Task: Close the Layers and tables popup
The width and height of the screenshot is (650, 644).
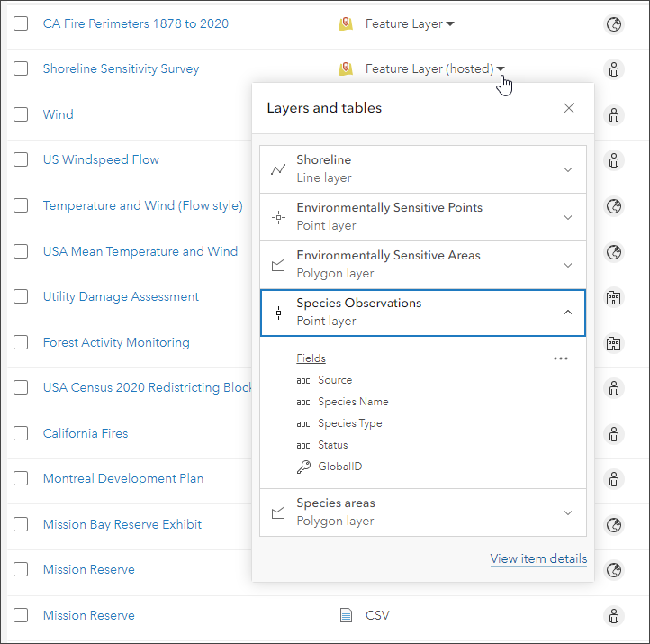Action: (x=569, y=108)
